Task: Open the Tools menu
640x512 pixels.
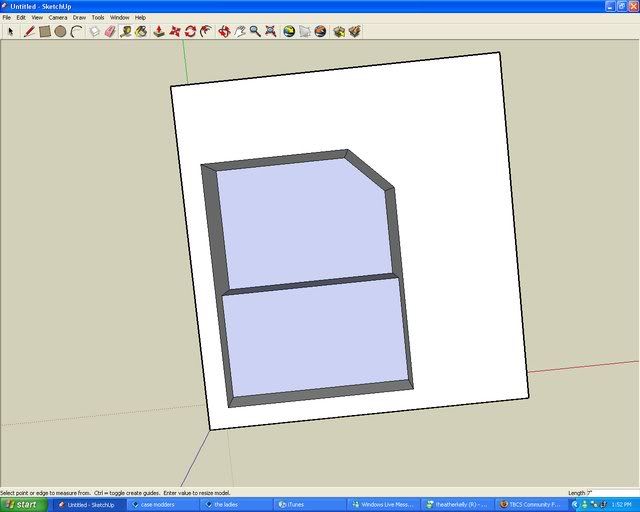Action: 98,18
